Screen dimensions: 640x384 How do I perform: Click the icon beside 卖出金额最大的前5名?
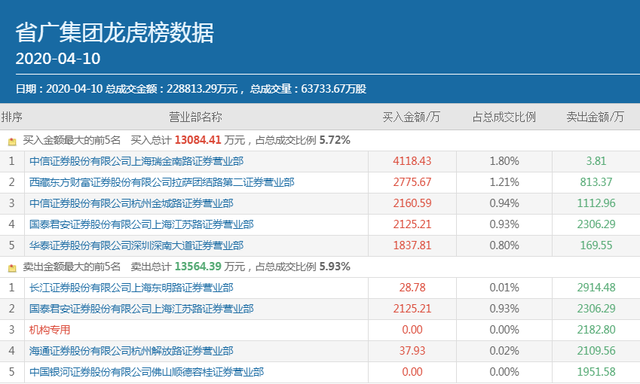point(12,268)
